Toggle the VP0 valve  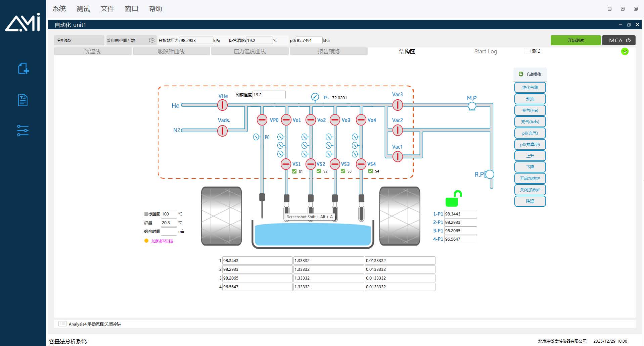tap(262, 120)
